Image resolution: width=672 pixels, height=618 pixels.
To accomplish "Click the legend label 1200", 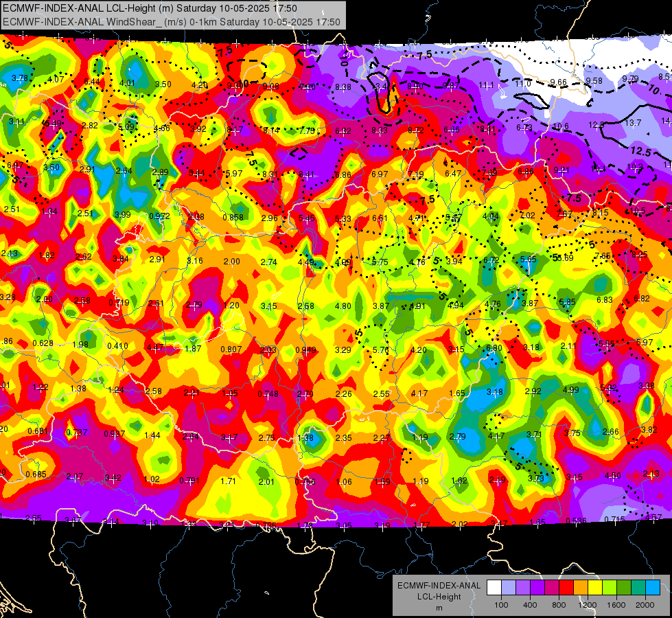I will 587,605.
